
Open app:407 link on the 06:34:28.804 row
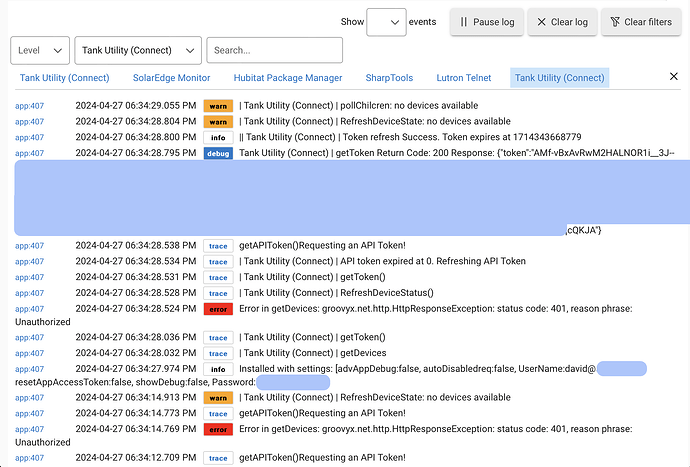[x=29, y=122]
